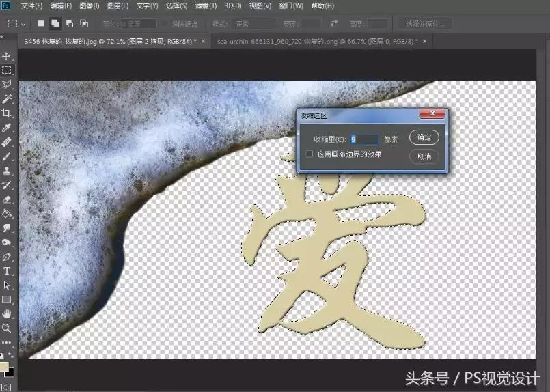Select the Eraser tool

pos(6,199)
